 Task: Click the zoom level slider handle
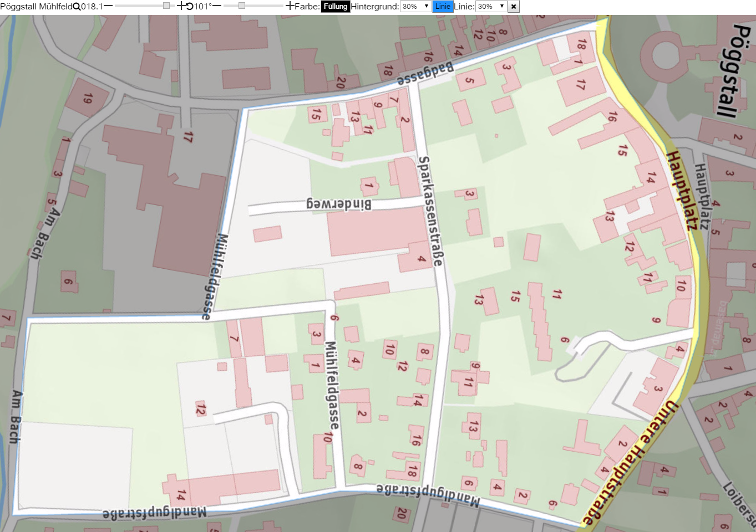tap(166, 6)
